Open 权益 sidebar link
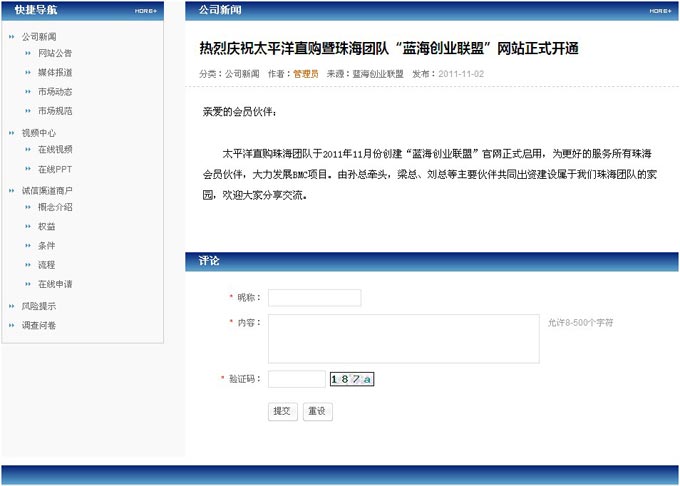The height and width of the screenshot is (486, 680). pos(46,226)
